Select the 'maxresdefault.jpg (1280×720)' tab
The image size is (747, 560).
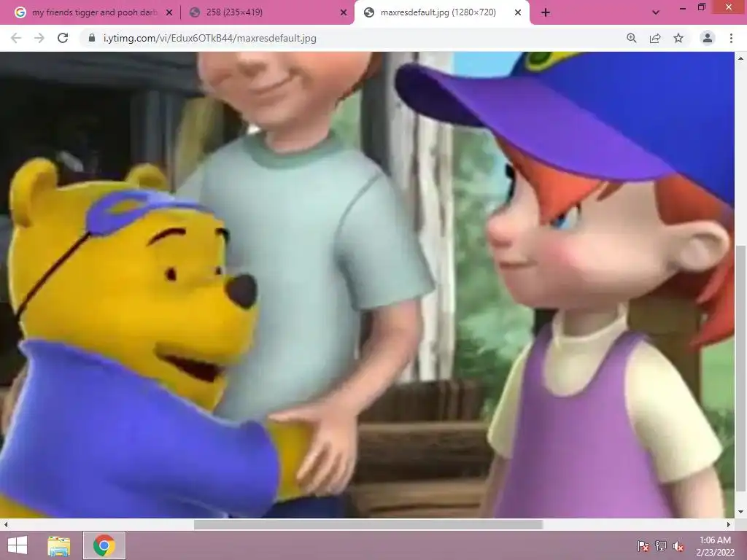click(441, 12)
